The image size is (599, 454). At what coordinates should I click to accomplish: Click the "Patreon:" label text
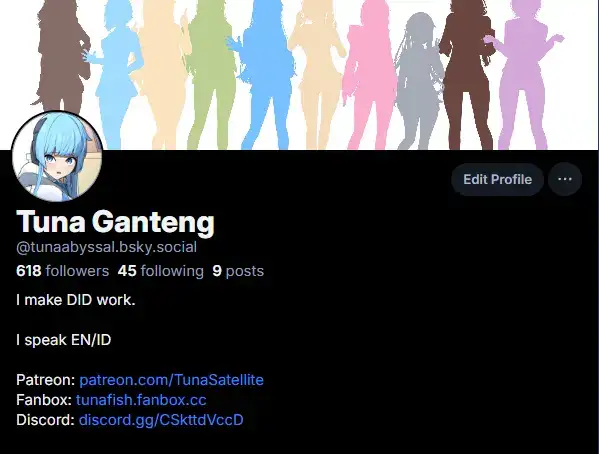coord(46,380)
